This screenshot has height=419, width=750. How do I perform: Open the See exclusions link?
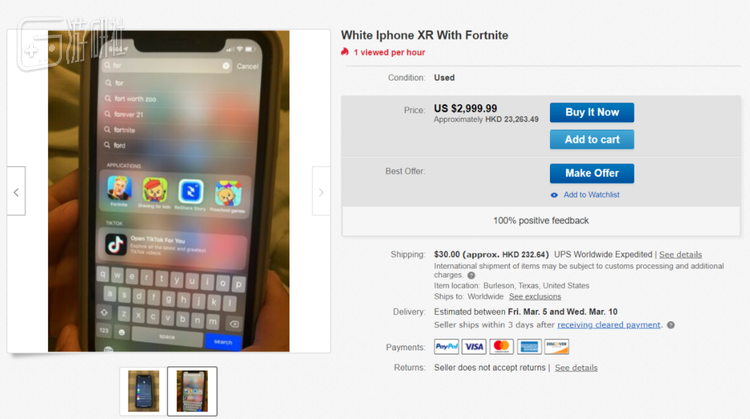535,297
